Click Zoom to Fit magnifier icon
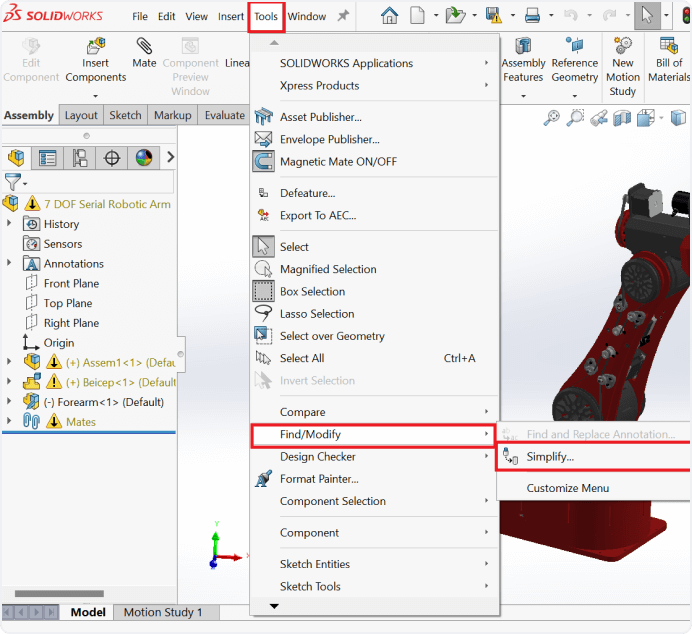 coord(551,118)
